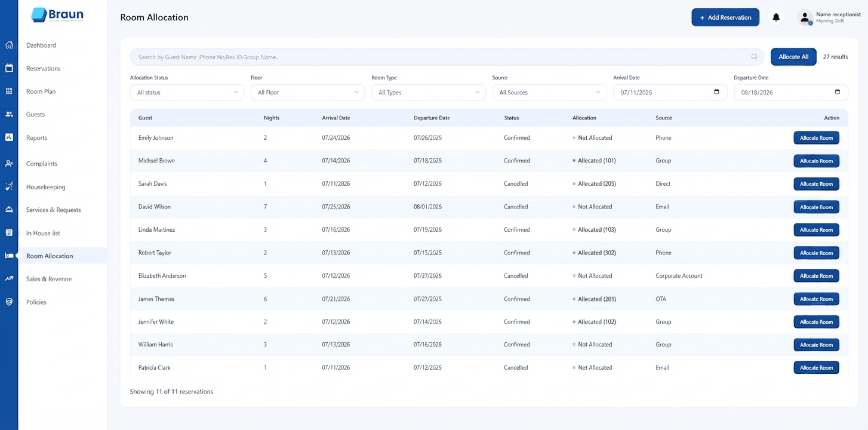Screen dimensions: 868x430
Task: Expand the Room Type dropdown
Action: pyautogui.click(x=429, y=93)
